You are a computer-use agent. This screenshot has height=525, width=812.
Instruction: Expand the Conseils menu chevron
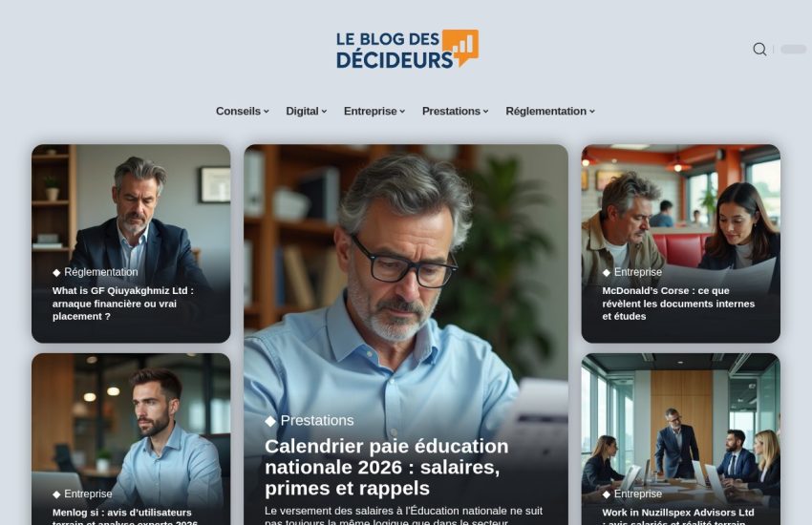click(x=267, y=112)
